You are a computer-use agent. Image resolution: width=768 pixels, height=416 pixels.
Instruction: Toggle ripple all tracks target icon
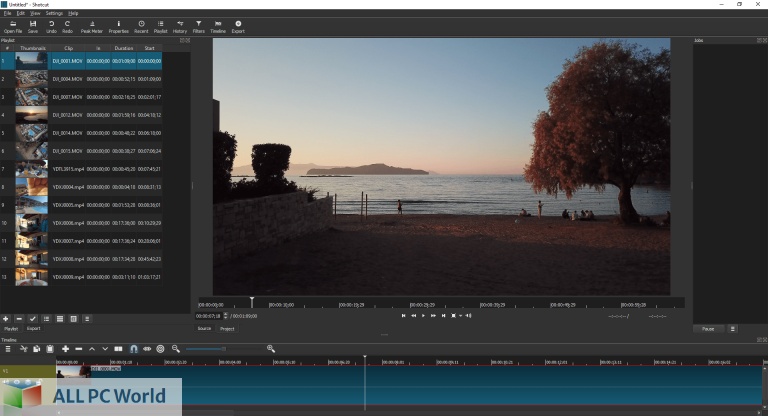[x=160, y=349]
